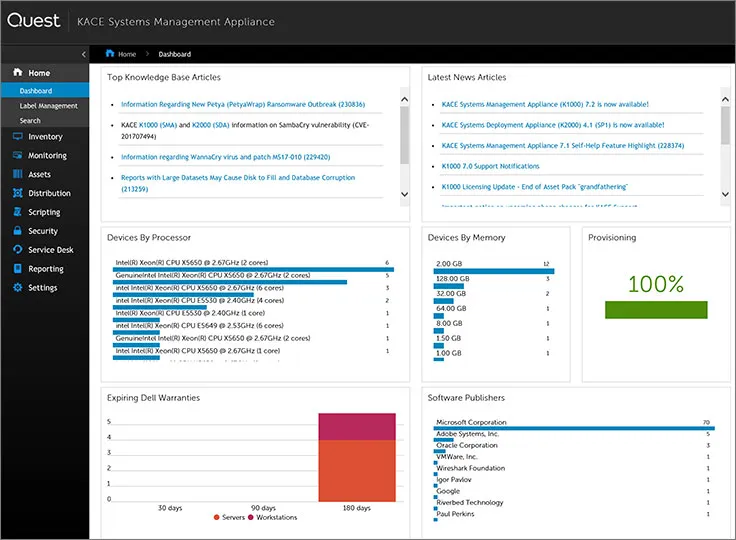Viewport: 736px width, 540px height.
Task: Click the Adobe Systems, Inc. row
Action: click(x=574, y=436)
